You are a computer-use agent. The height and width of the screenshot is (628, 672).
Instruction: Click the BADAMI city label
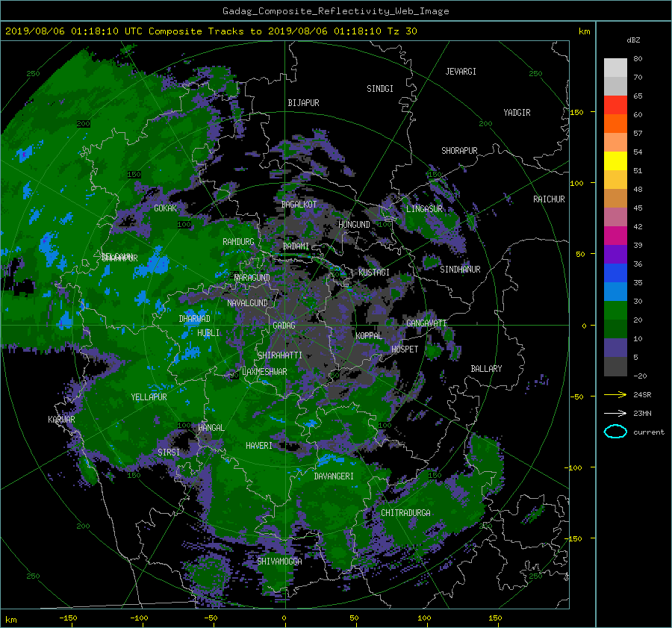pos(296,246)
